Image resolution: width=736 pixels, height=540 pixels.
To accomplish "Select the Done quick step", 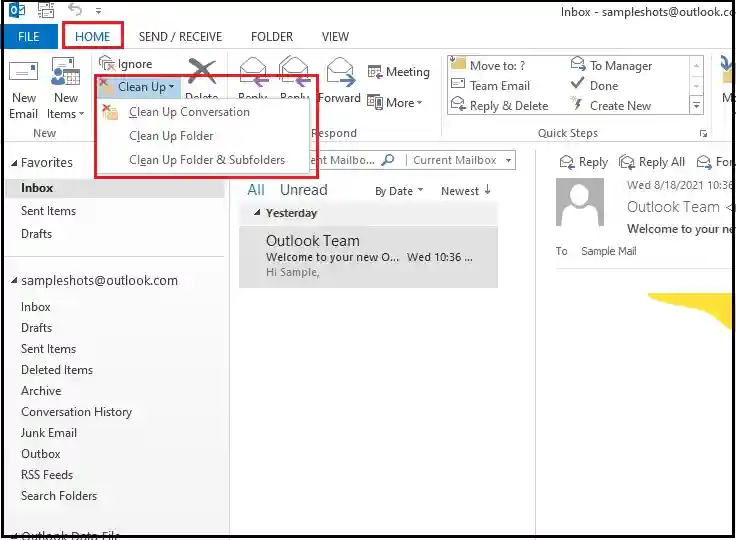I will [x=595, y=85].
